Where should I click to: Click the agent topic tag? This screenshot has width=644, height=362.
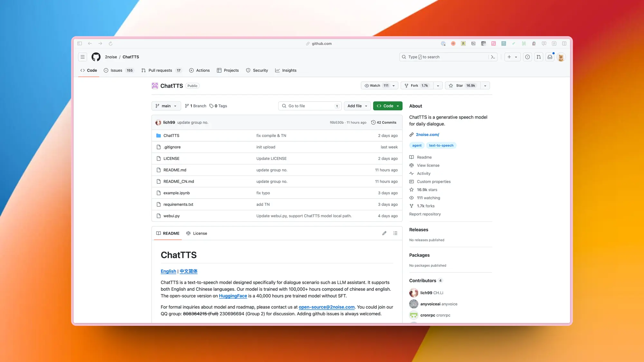click(417, 145)
